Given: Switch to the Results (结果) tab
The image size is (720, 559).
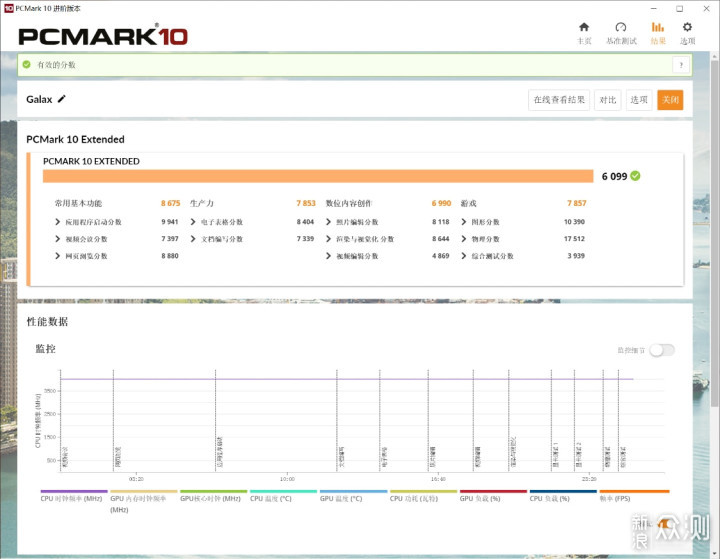Looking at the screenshot, I should 658,33.
